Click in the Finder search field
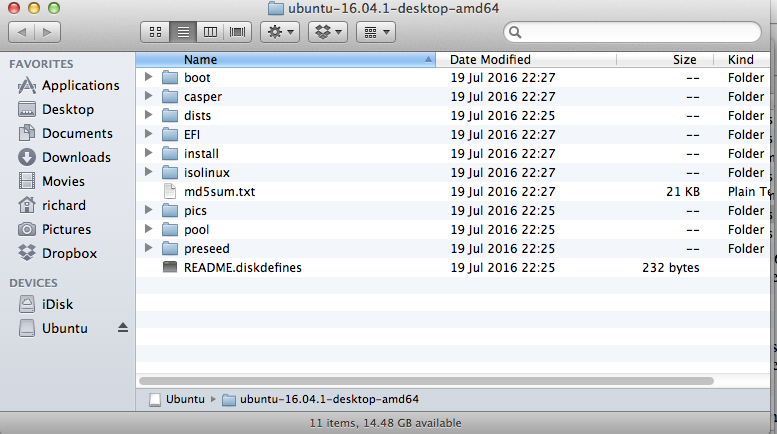The image size is (777, 434). point(632,32)
